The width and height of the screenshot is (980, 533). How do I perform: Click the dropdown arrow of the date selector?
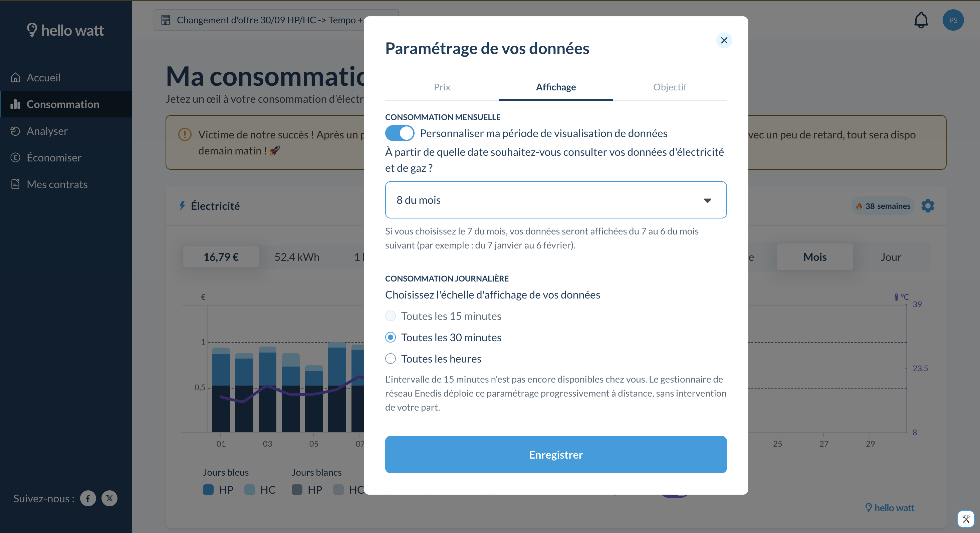707,200
